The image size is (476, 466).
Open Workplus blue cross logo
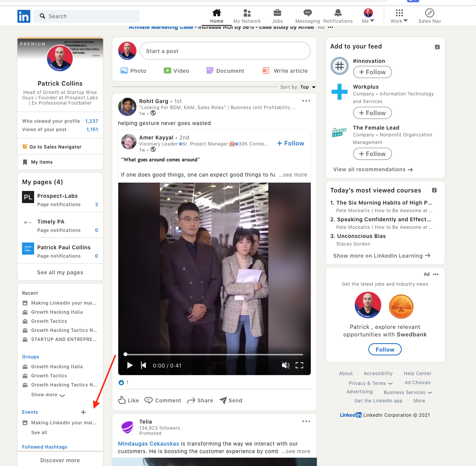pos(340,92)
